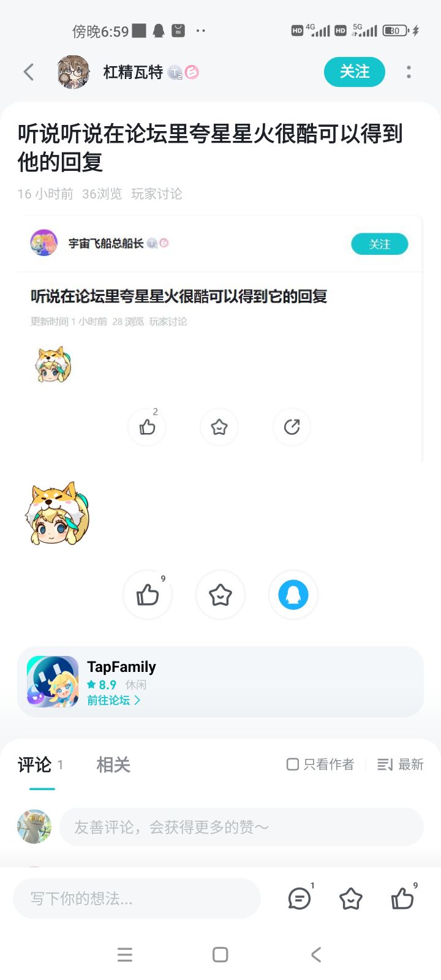
Task: Open comments via the bottom speech-bubble icon
Action: (x=300, y=899)
